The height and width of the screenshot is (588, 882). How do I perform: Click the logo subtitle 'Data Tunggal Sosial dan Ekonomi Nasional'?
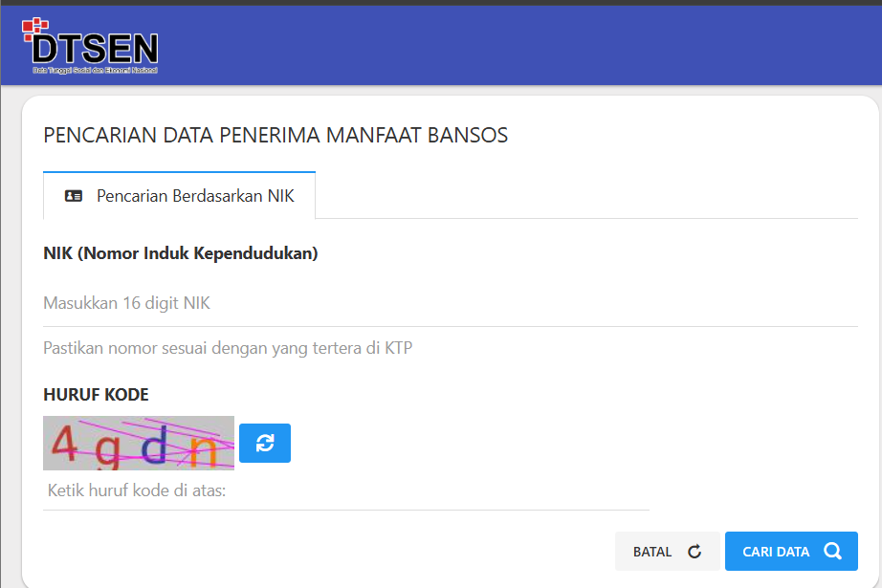[95, 70]
